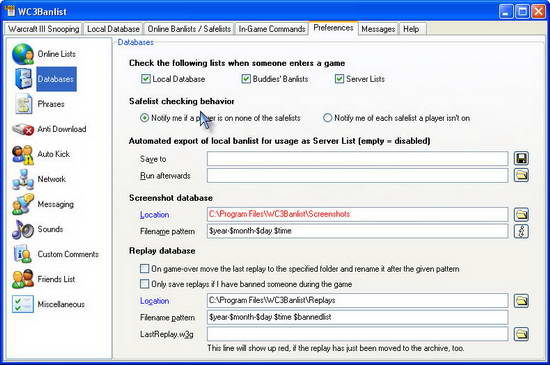
Task: Open the Online Banlists / Safelists tab
Action: pyautogui.click(x=189, y=29)
